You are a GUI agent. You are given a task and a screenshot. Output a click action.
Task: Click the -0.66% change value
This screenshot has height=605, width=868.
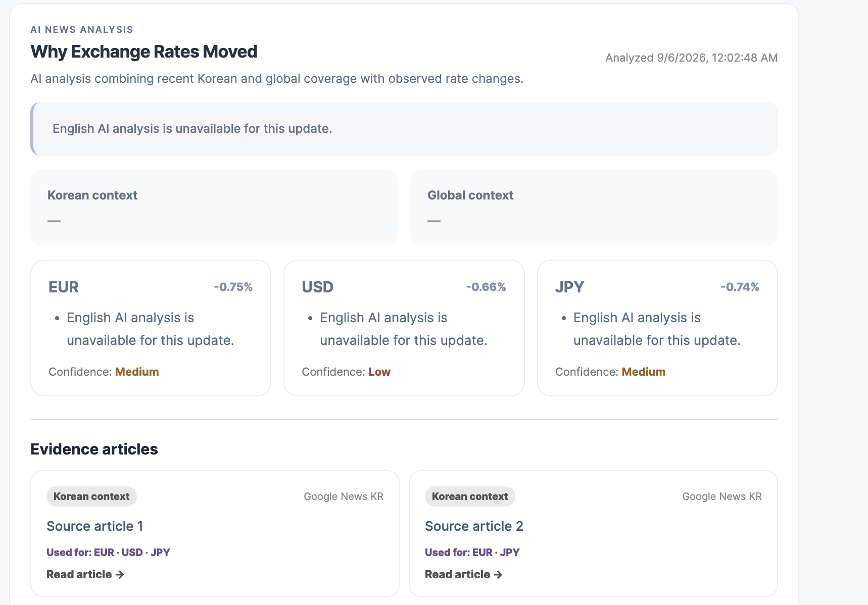pos(486,287)
